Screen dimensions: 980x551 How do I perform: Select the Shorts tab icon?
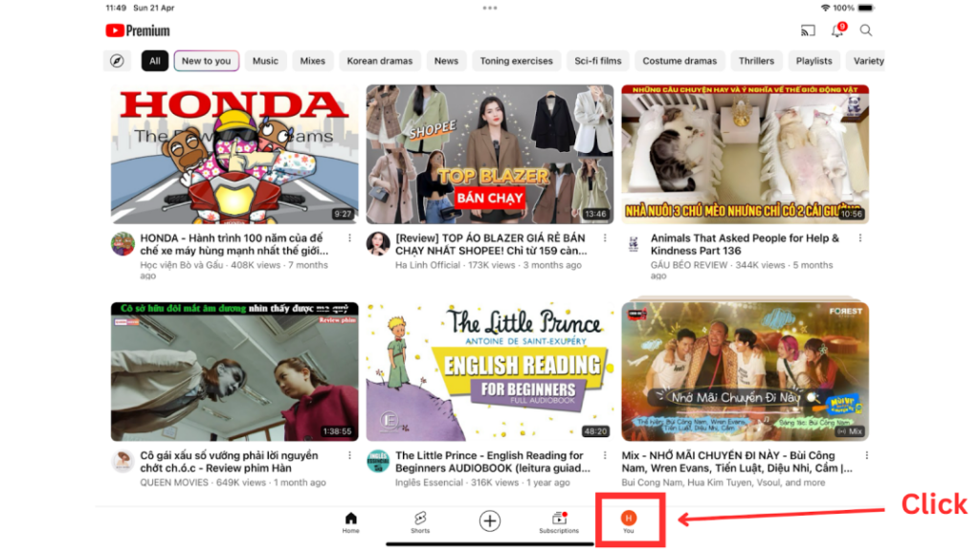pos(419,520)
